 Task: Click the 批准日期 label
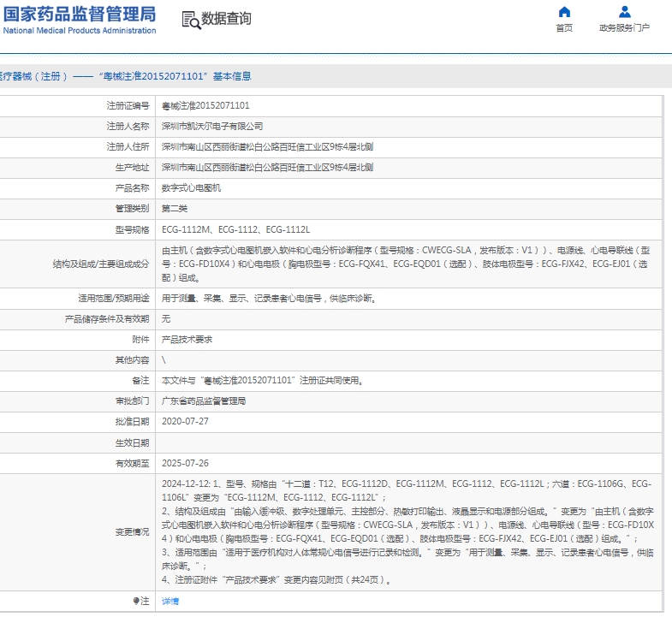132,422
